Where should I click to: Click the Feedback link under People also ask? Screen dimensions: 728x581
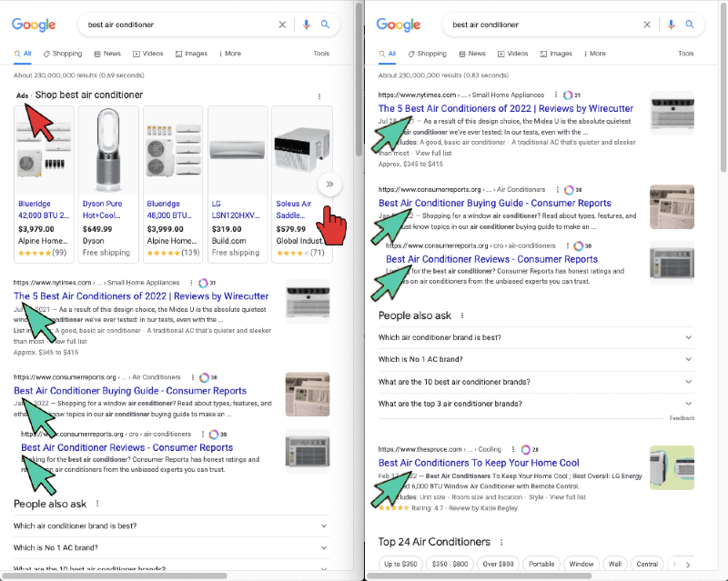[x=682, y=418]
